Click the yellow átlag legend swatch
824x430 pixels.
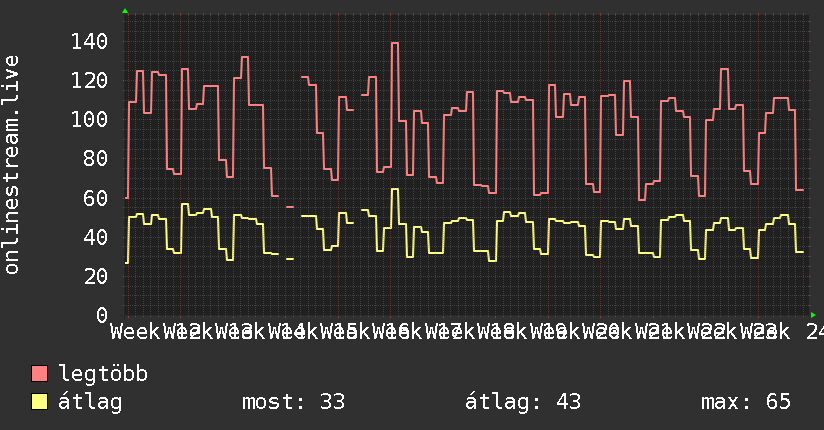pos(39,402)
